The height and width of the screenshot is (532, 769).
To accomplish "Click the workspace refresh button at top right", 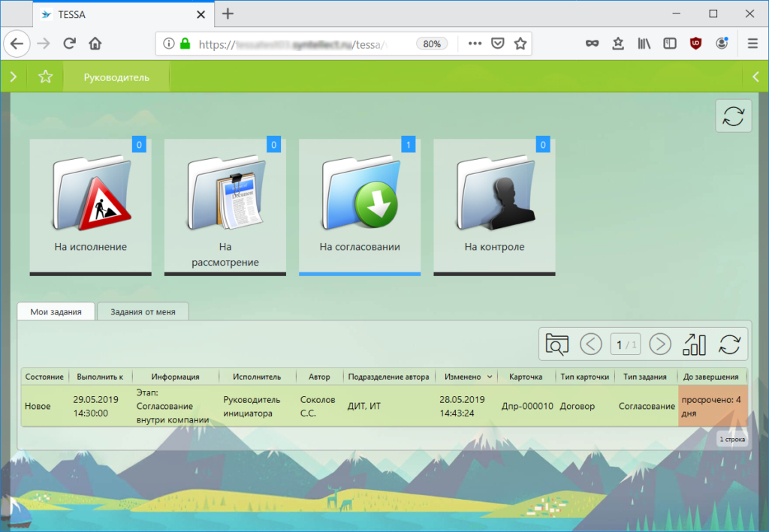I will coord(733,116).
